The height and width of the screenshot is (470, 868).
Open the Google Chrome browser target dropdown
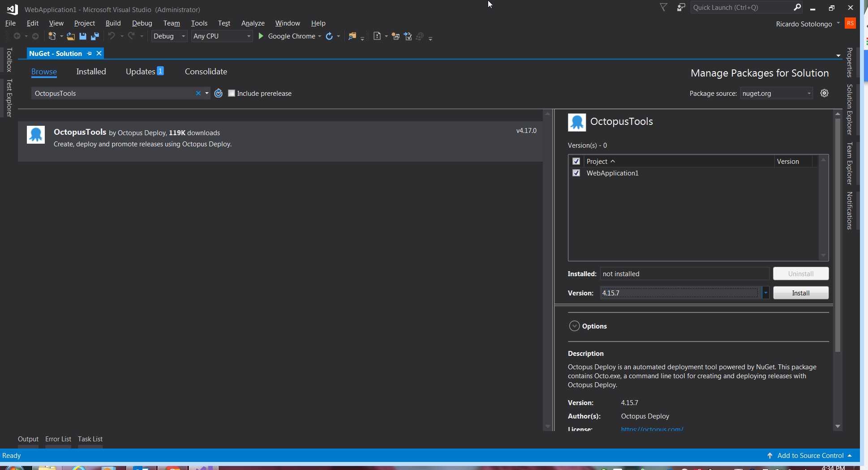(x=320, y=36)
